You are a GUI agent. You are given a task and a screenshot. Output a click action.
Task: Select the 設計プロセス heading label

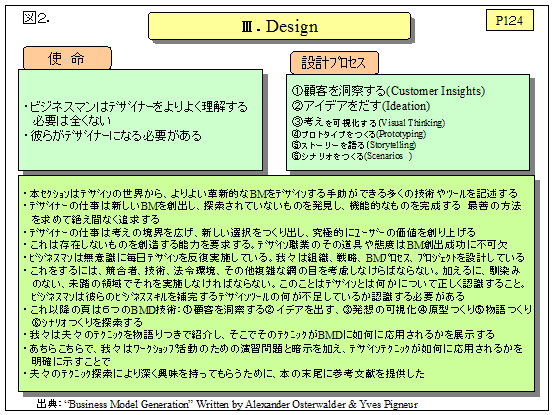tap(334, 63)
